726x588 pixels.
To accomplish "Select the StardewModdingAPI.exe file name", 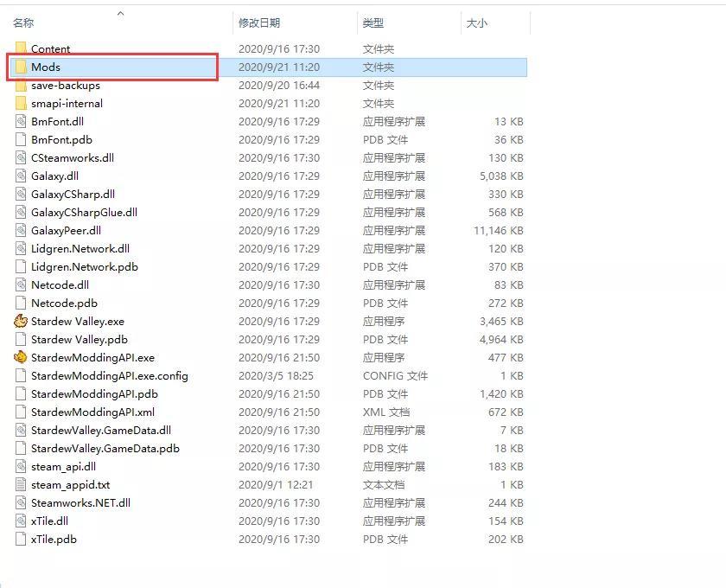I will tap(93, 357).
